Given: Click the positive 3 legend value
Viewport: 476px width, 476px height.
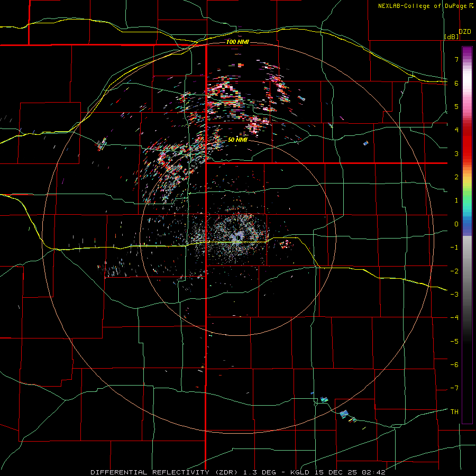Looking at the screenshot, I should 456,153.
